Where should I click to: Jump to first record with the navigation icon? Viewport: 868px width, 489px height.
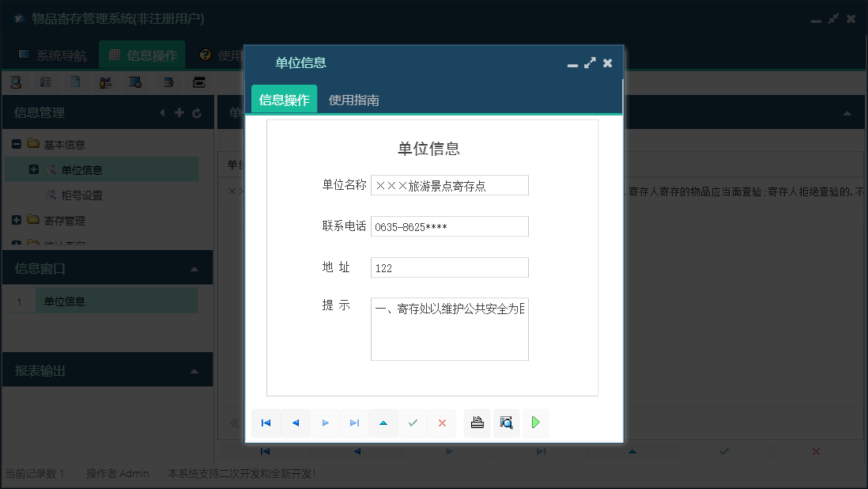tap(266, 423)
